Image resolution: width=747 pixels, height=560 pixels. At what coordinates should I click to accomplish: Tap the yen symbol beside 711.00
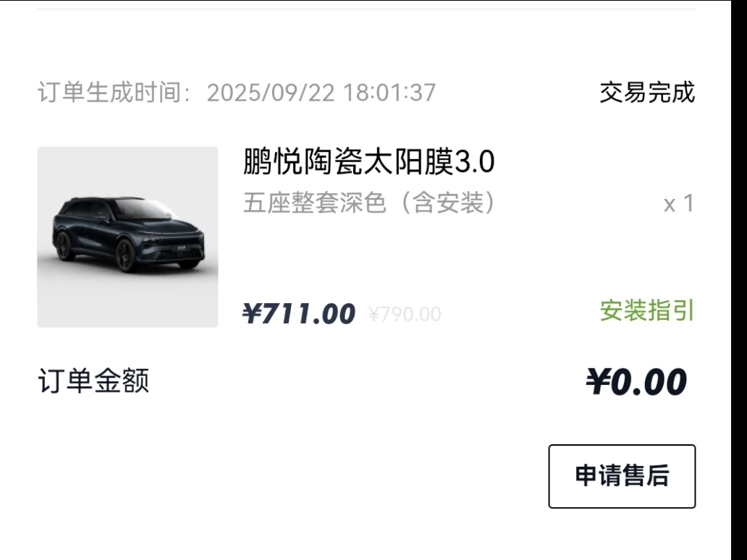(252, 314)
